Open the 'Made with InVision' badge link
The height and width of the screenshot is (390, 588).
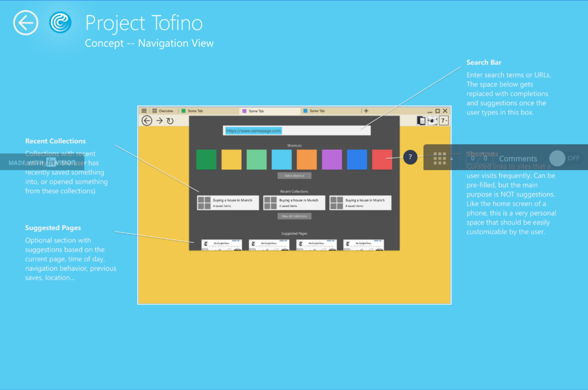pos(42,163)
